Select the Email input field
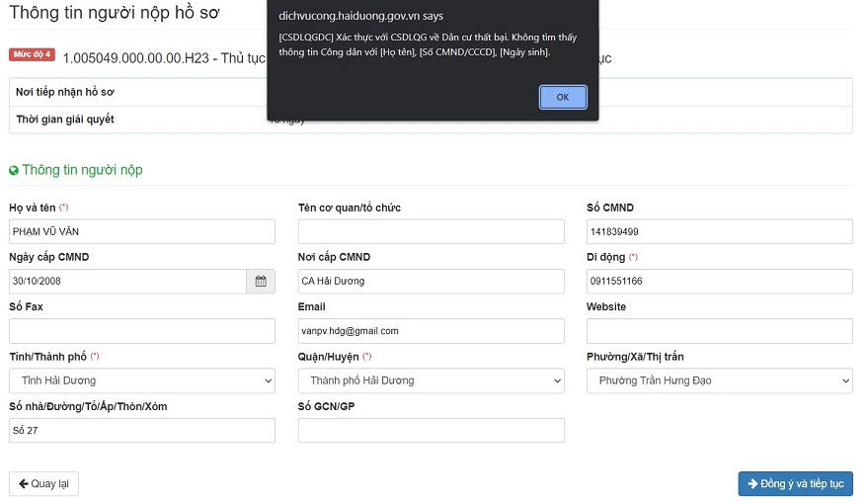 point(431,331)
